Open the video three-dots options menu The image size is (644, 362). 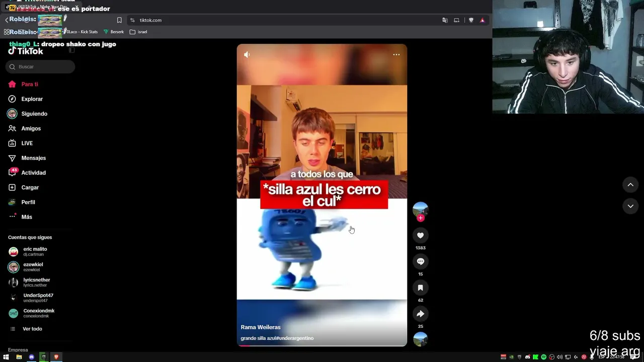pyautogui.click(x=396, y=54)
